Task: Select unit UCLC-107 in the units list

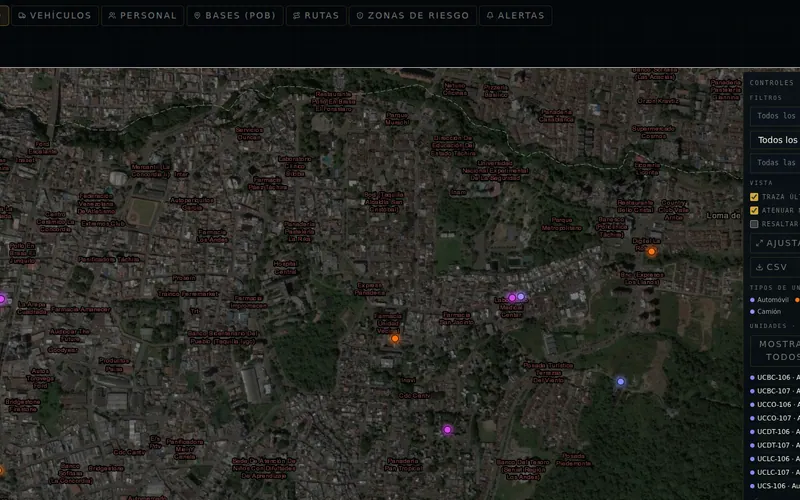Action: click(774, 472)
